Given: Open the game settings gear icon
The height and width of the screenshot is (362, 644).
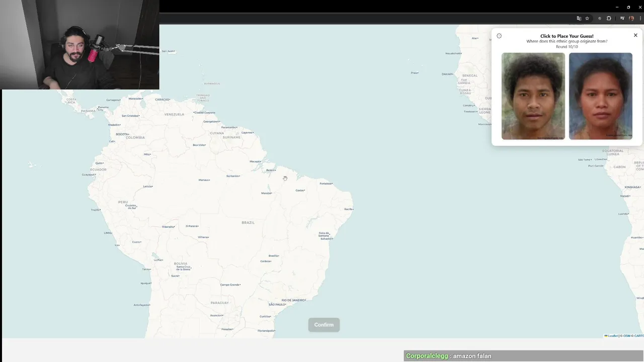Looking at the screenshot, I should pyautogui.click(x=499, y=36).
